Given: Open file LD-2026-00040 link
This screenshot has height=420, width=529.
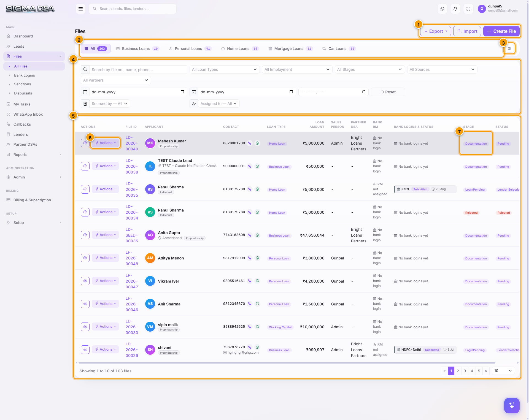Looking at the screenshot, I should 132,143.
